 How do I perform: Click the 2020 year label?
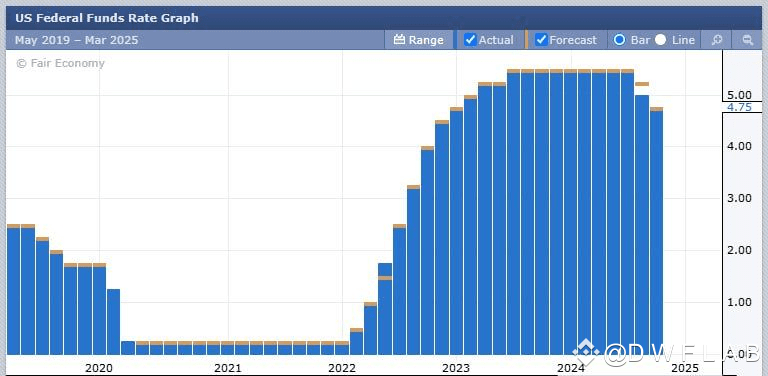pos(99,368)
